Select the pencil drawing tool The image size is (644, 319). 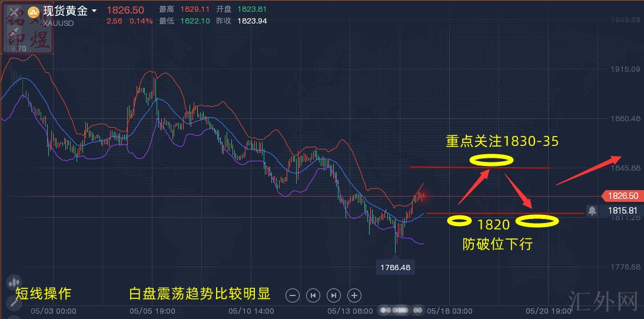pos(14,303)
